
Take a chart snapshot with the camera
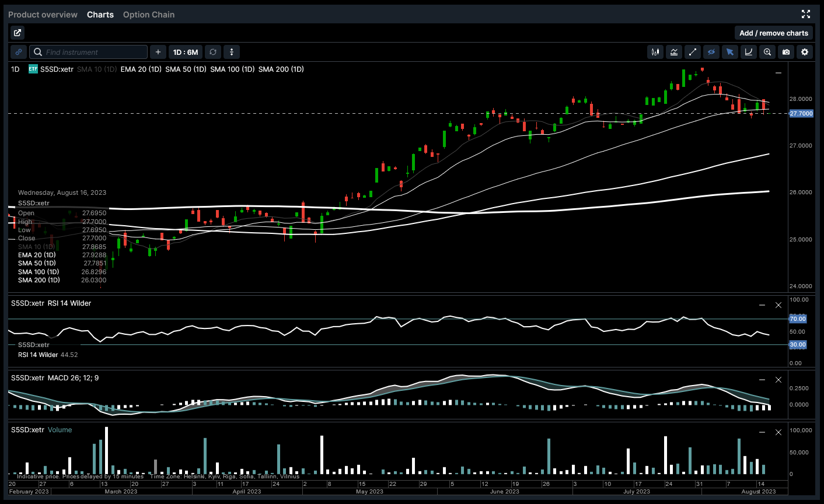(786, 52)
